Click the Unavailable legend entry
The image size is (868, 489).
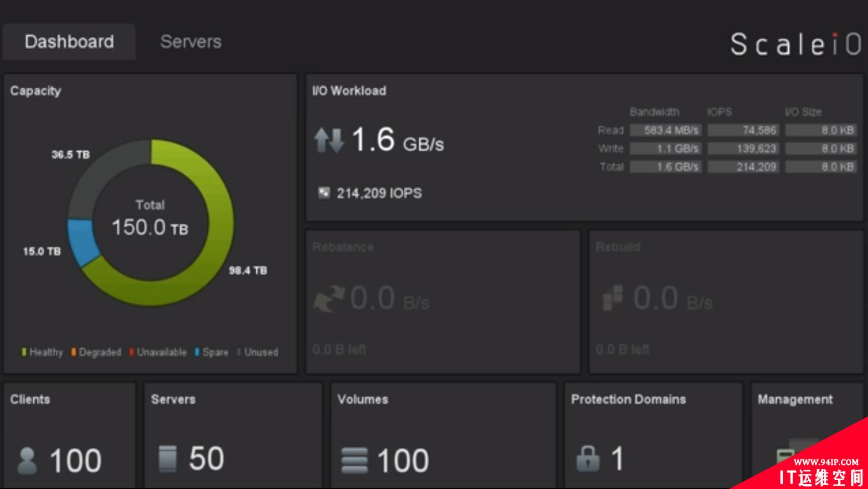(x=158, y=352)
